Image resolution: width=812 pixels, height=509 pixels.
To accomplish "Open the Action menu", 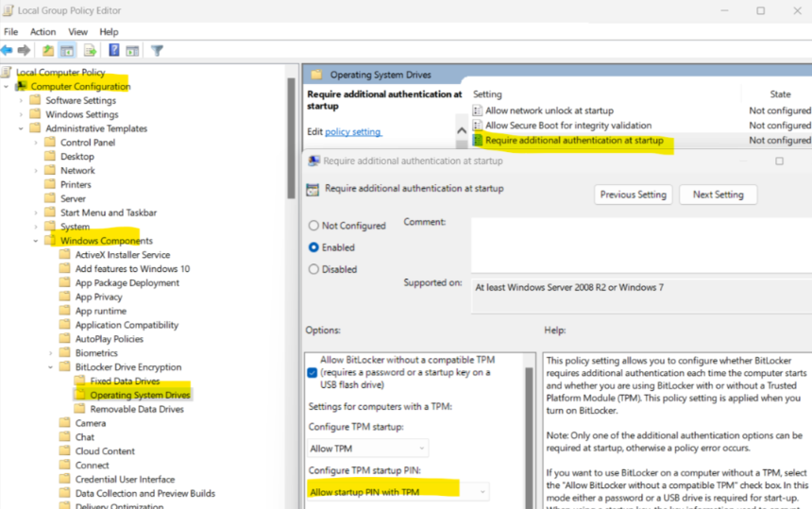I will tap(43, 31).
